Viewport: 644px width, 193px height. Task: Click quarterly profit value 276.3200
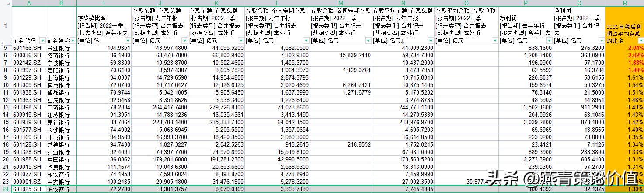[579, 48]
